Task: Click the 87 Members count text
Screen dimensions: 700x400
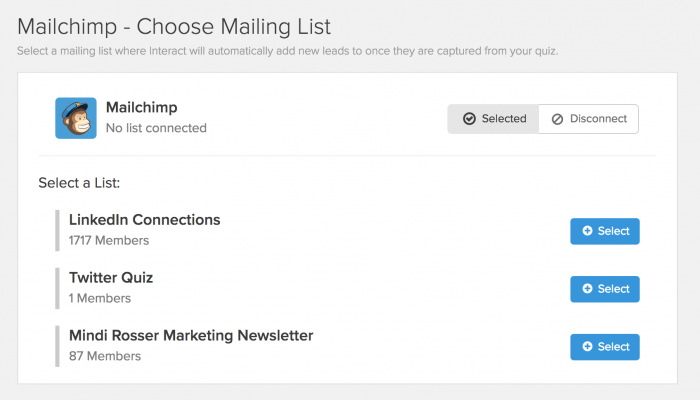Action: 105,356
